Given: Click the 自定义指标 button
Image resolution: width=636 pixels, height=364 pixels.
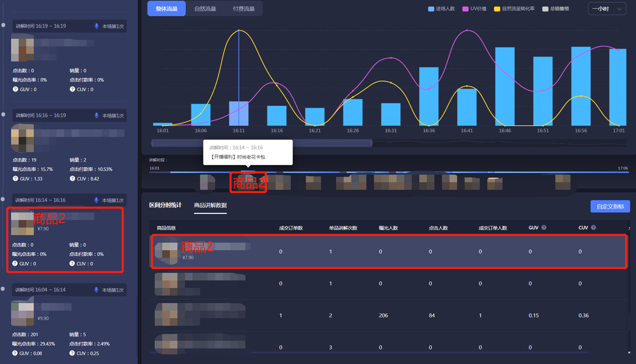Looking at the screenshot, I should click(610, 206).
